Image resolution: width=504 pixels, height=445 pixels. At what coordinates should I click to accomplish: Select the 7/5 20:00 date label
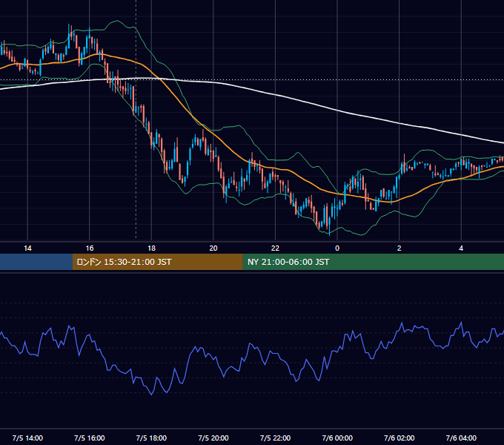click(x=213, y=438)
